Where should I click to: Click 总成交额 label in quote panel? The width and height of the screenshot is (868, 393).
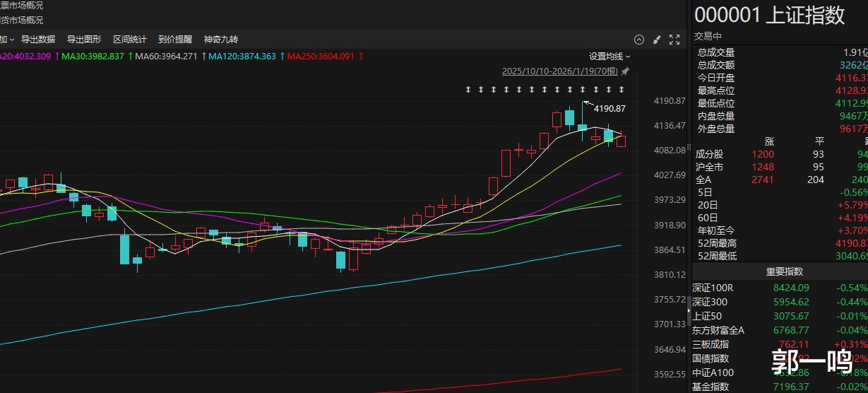pos(716,65)
